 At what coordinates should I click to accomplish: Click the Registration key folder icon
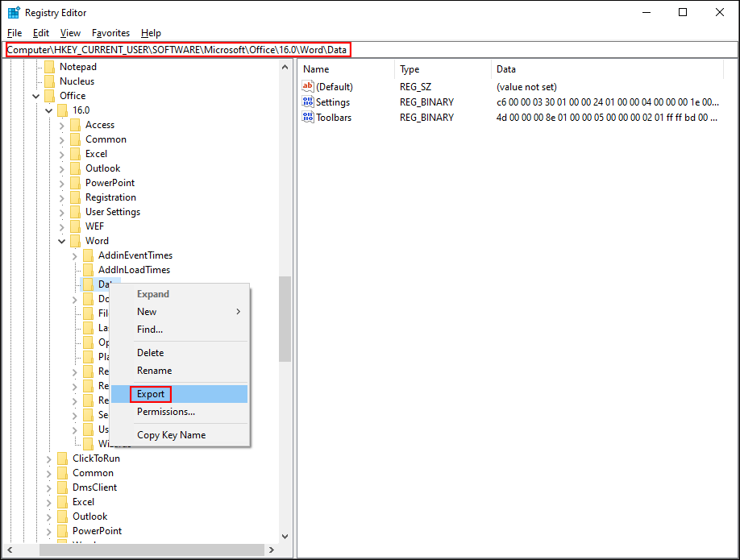75,197
